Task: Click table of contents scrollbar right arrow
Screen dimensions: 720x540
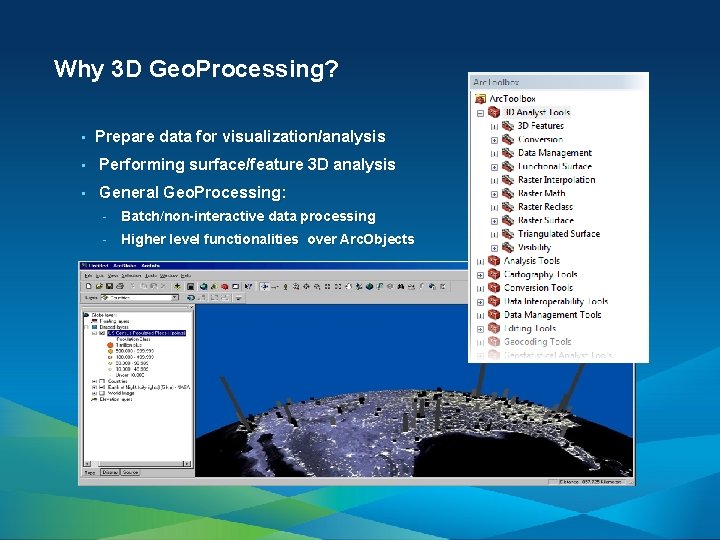Action: (187, 463)
